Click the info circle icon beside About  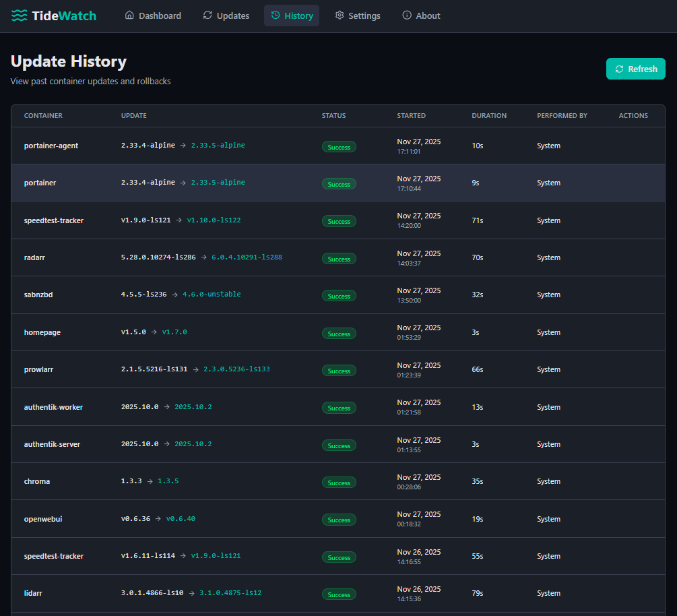407,16
